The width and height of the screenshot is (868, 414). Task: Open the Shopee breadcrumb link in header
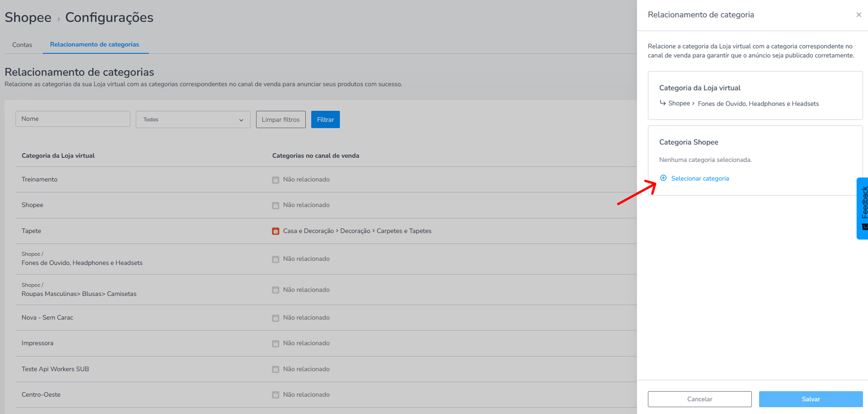tap(28, 17)
